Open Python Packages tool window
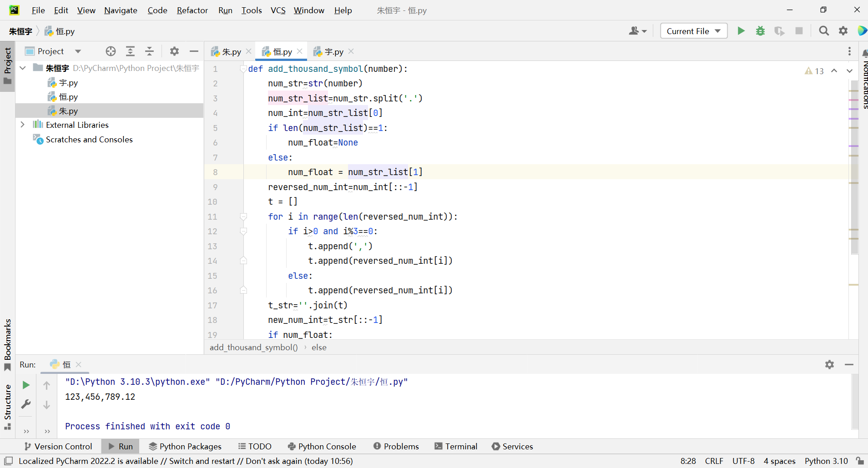 185,446
